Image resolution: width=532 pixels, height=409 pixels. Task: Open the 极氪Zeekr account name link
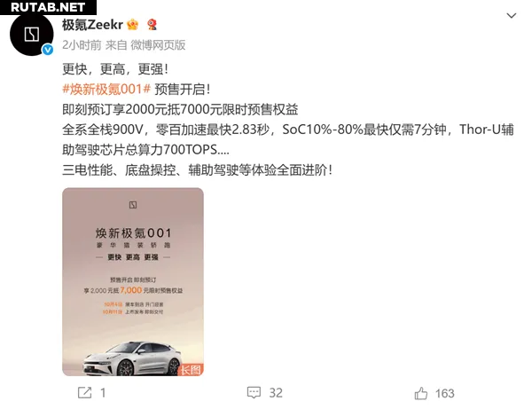92,25
